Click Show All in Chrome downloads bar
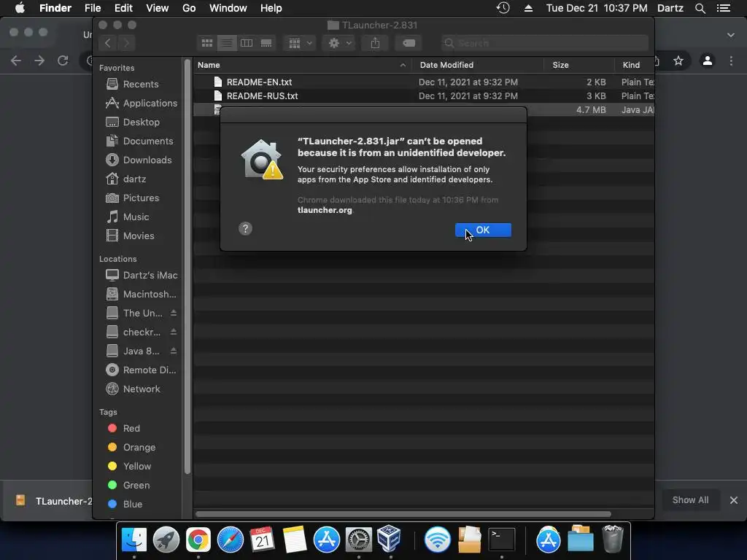747x560 pixels. pyautogui.click(x=690, y=500)
